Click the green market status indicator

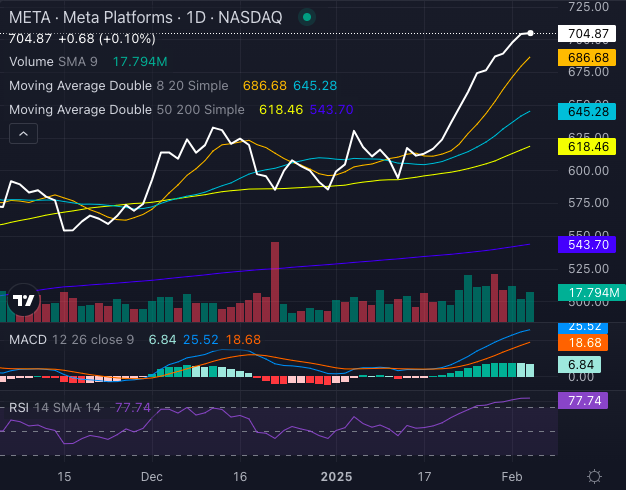pyautogui.click(x=307, y=18)
